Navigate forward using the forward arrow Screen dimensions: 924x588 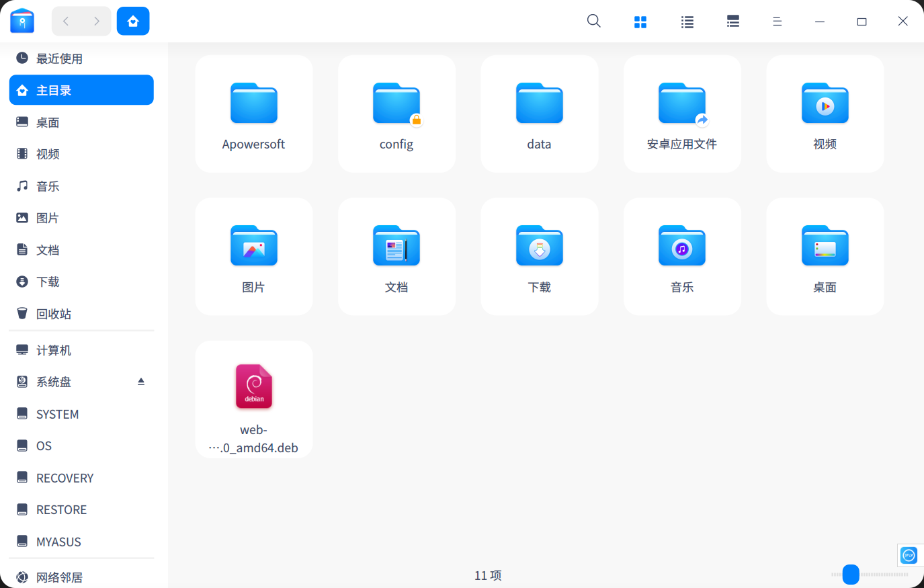click(x=97, y=21)
